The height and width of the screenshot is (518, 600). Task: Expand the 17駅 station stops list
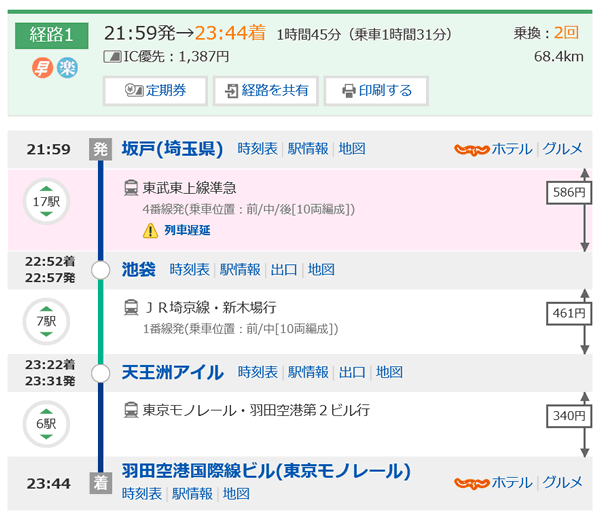point(46,202)
